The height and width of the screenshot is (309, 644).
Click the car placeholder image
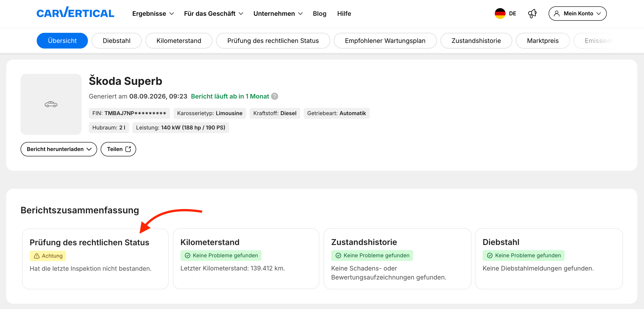(x=51, y=104)
